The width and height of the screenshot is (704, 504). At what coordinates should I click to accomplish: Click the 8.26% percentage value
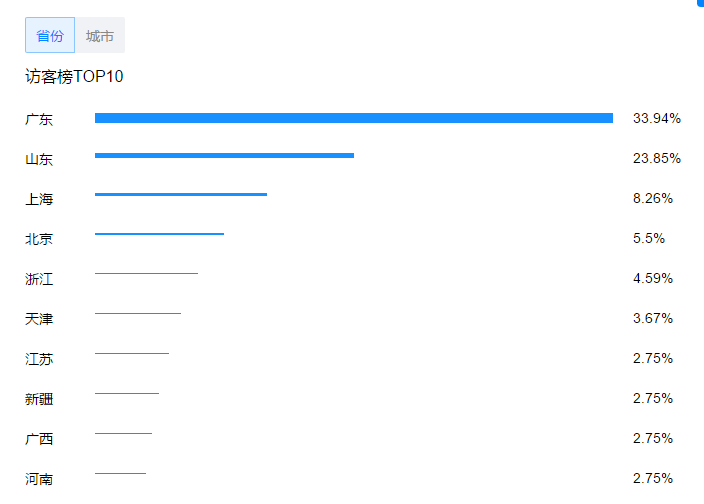(x=653, y=198)
